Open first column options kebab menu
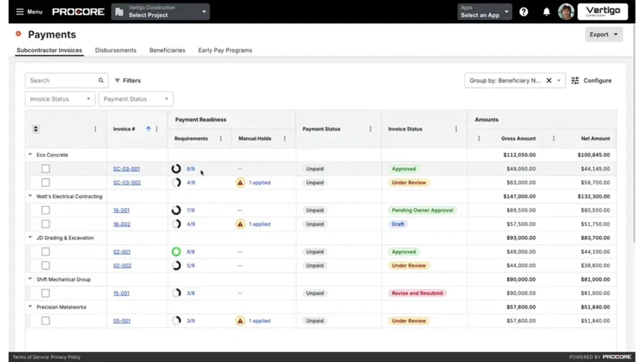 click(x=95, y=129)
